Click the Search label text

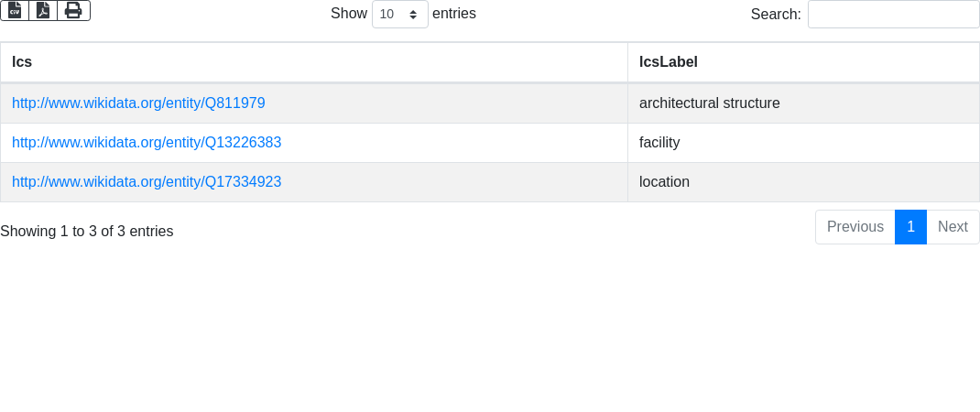tap(776, 14)
